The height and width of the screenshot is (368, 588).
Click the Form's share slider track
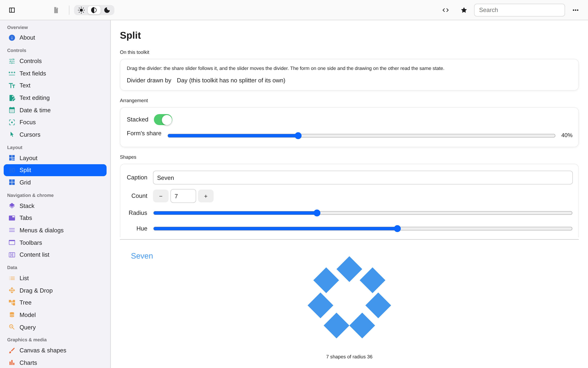click(361, 135)
